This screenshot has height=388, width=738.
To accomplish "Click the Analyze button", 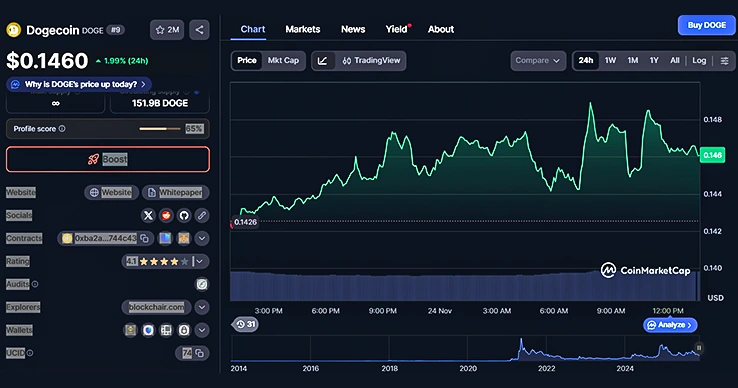I will (x=670, y=325).
